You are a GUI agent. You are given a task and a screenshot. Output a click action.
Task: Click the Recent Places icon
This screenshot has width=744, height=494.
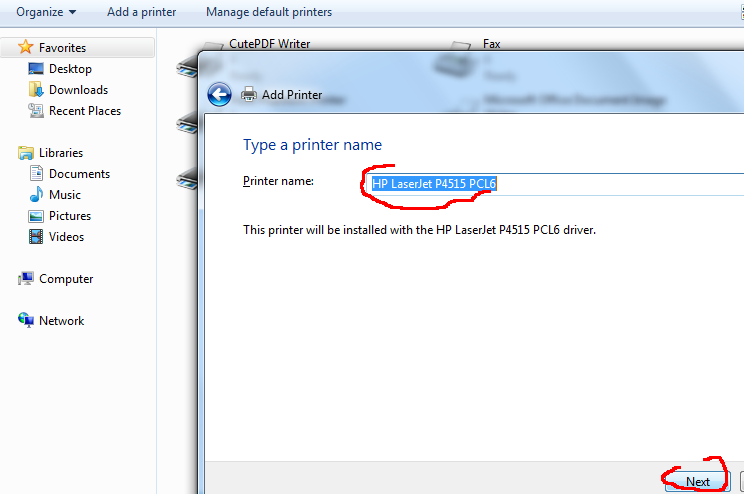(36, 111)
